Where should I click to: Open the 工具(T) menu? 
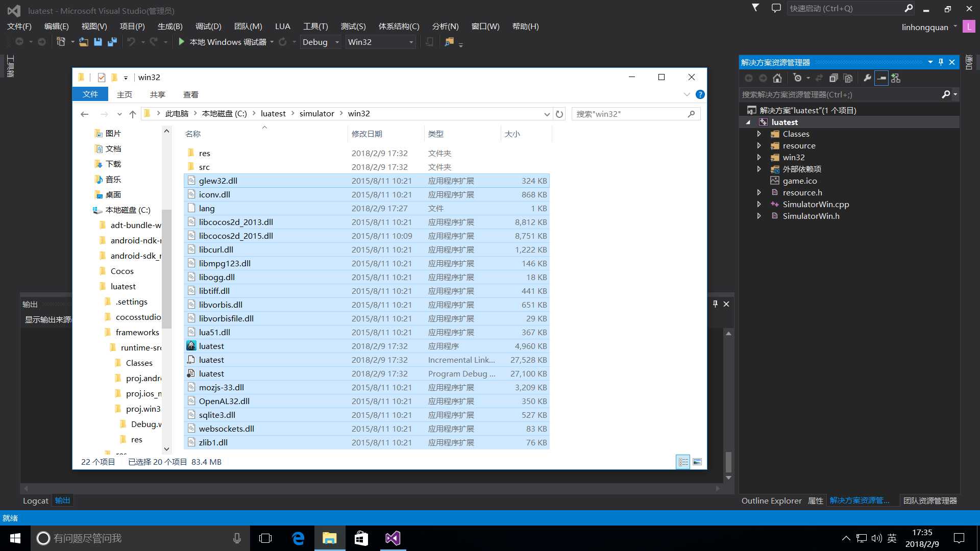315,27
